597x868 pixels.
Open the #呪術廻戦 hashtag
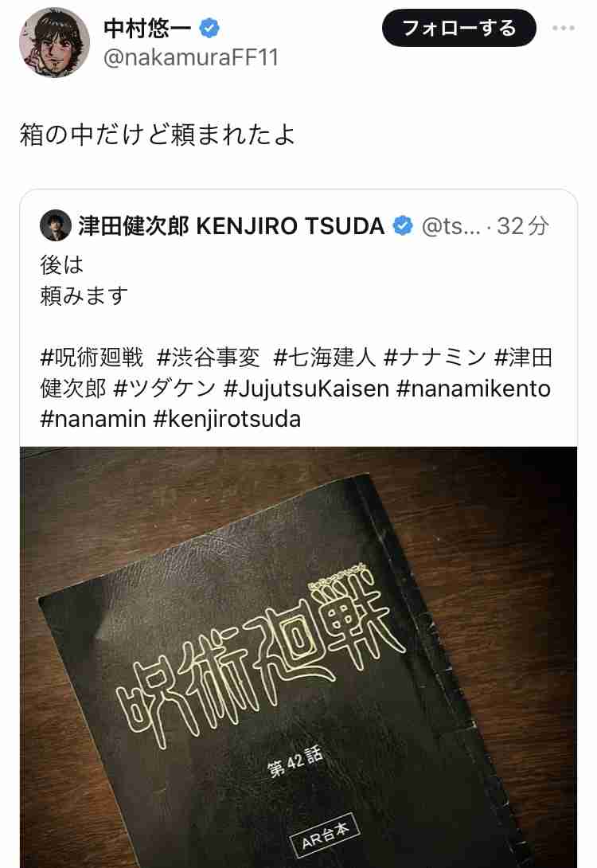[92, 358]
